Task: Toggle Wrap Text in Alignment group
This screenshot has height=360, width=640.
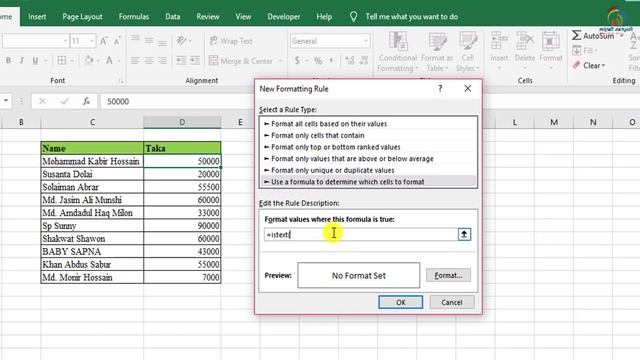Action: 231,41
